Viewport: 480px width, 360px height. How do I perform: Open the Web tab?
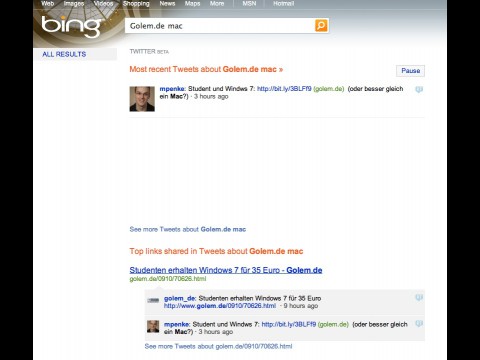(48, 4)
